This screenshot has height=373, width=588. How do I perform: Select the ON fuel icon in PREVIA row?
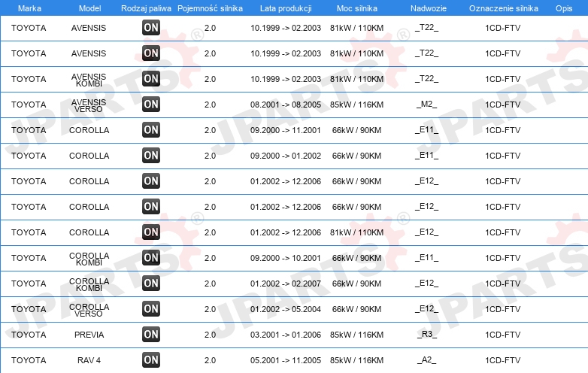(151, 335)
